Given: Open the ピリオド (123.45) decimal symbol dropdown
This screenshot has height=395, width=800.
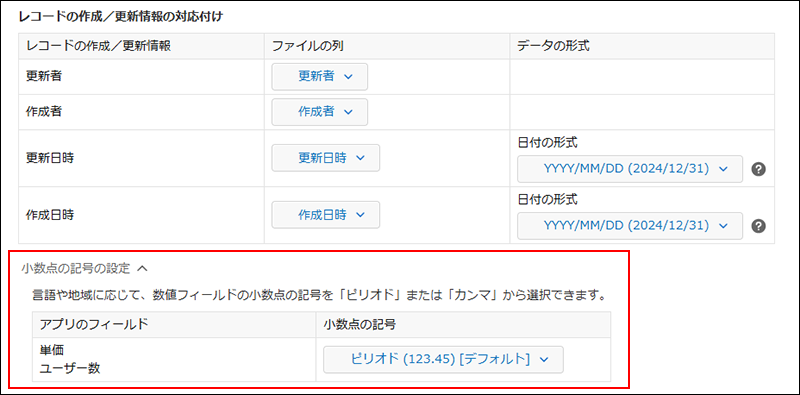Looking at the screenshot, I should point(443,359).
